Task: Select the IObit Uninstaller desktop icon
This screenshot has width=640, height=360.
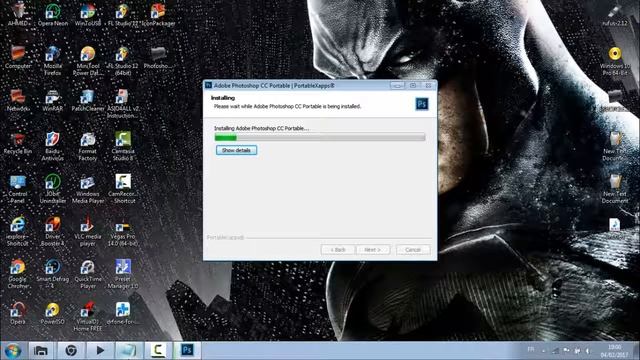Action: [53, 189]
